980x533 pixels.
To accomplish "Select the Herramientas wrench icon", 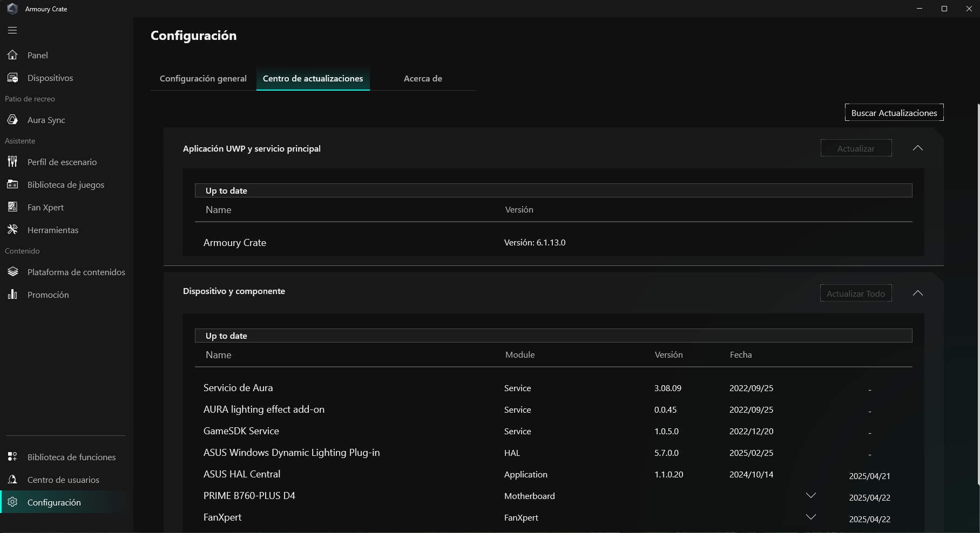I will coord(12,229).
